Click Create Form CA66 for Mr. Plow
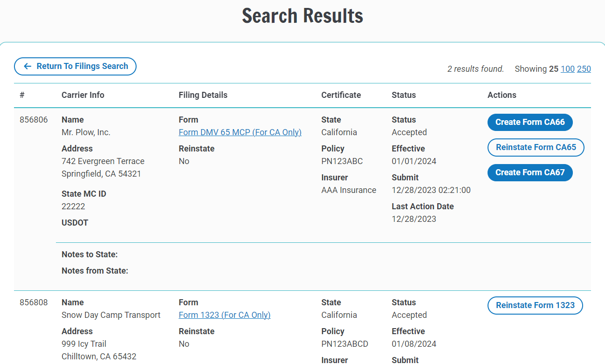The image size is (605, 364). (530, 122)
